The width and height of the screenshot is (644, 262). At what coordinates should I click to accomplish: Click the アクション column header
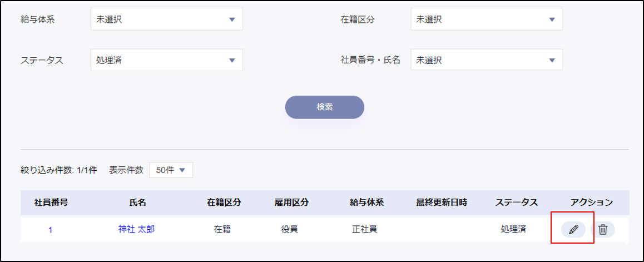591,202
